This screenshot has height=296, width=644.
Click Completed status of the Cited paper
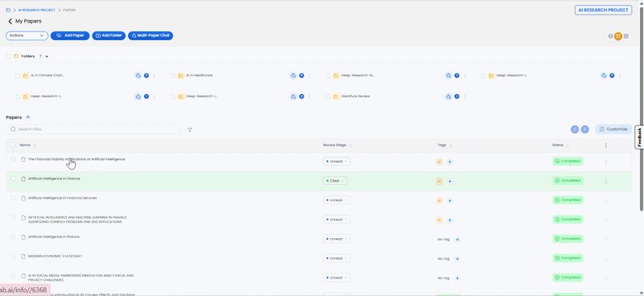568,181
